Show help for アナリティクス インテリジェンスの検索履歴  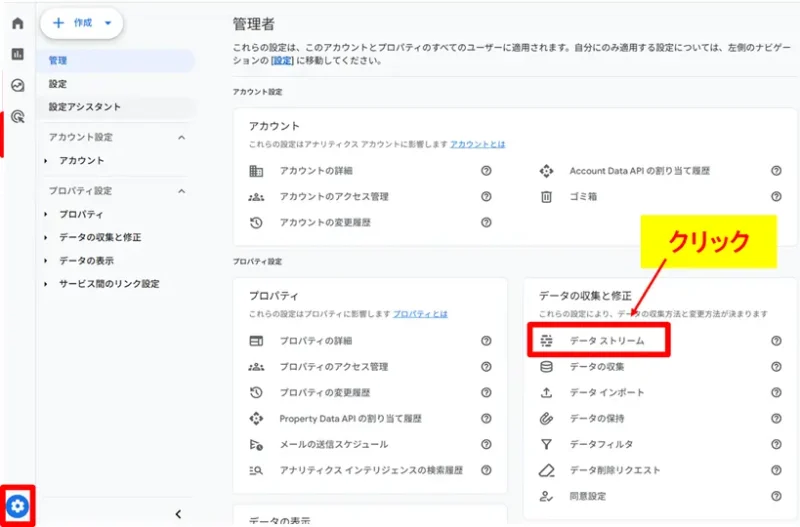[x=486, y=470]
